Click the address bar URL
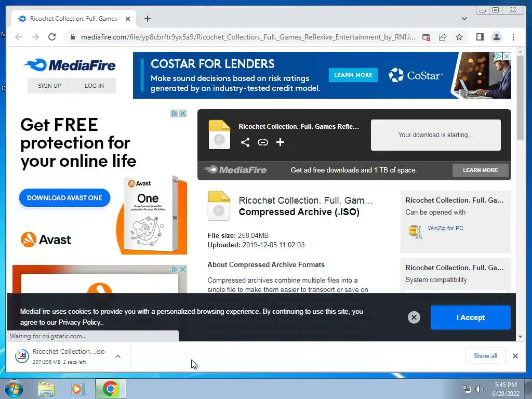 [x=248, y=37]
